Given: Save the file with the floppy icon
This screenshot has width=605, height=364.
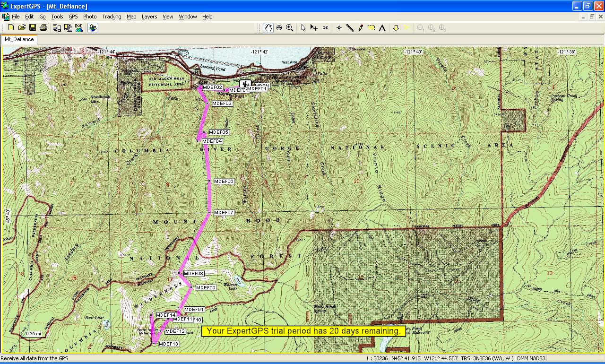Looking at the screenshot, I should (33, 28).
